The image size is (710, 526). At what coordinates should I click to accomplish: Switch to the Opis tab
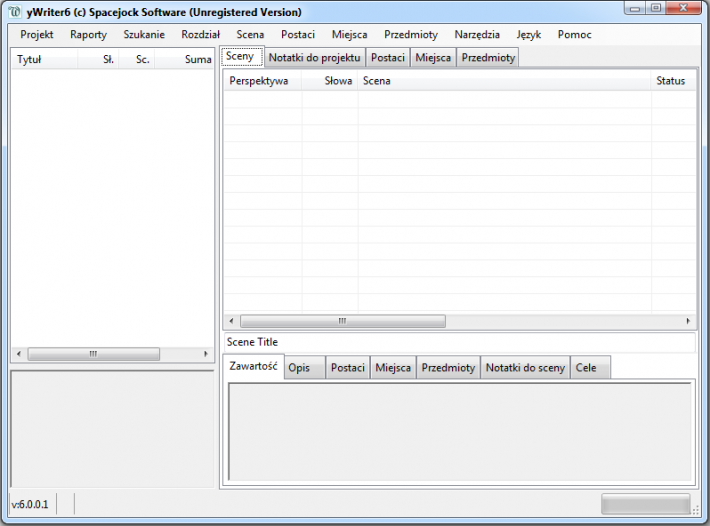[305, 368]
